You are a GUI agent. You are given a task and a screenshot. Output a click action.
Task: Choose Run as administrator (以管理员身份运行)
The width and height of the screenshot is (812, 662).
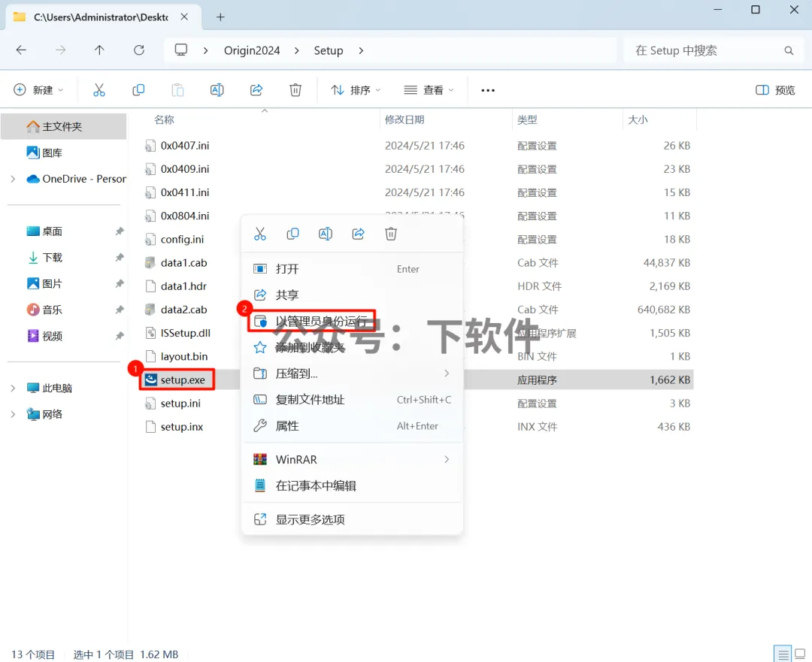[x=312, y=322]
